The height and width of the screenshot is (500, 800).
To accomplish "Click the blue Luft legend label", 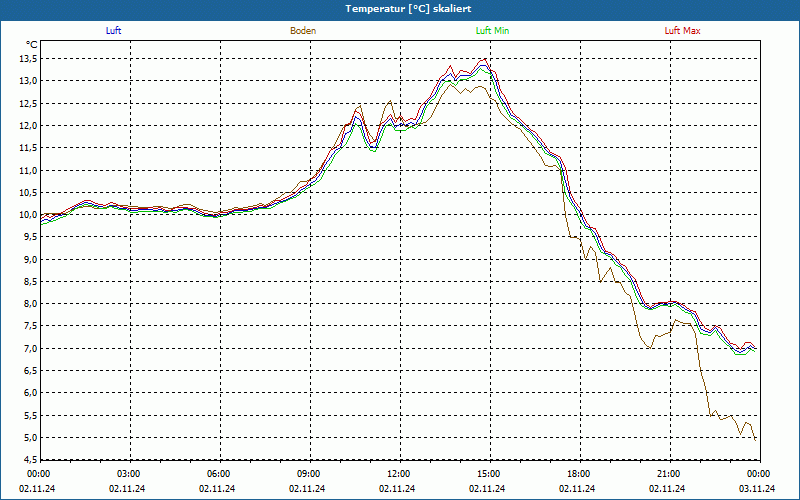I will [x=113, y=31].
